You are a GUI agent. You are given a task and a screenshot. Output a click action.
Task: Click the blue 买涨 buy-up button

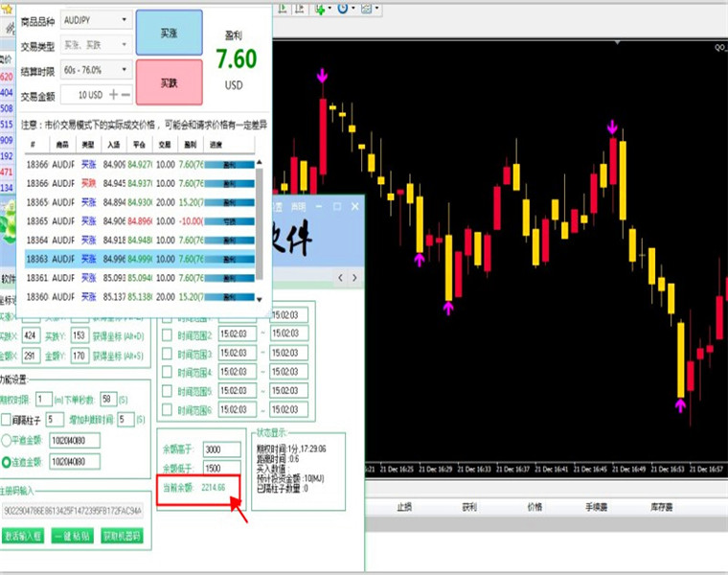(x=169, y=33)
